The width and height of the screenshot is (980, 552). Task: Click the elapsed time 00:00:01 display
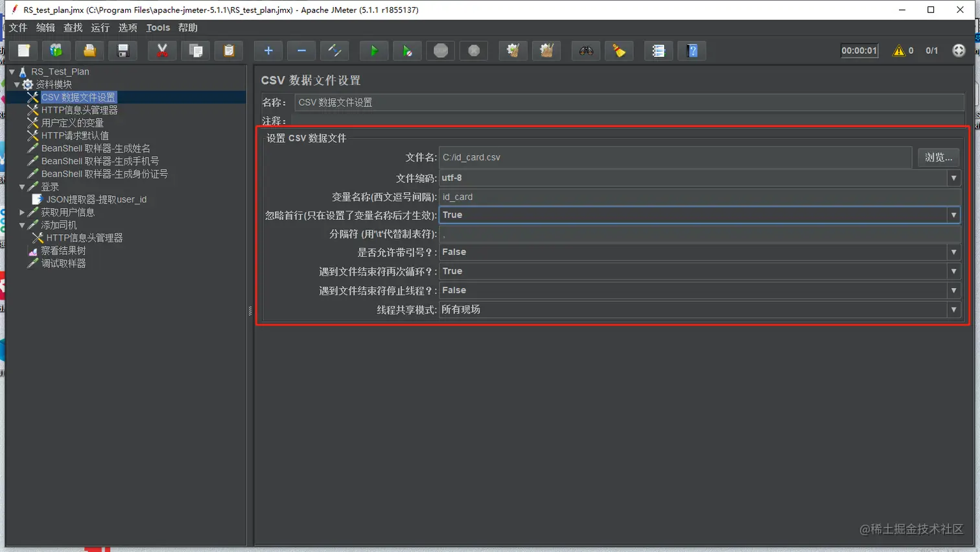859,51
